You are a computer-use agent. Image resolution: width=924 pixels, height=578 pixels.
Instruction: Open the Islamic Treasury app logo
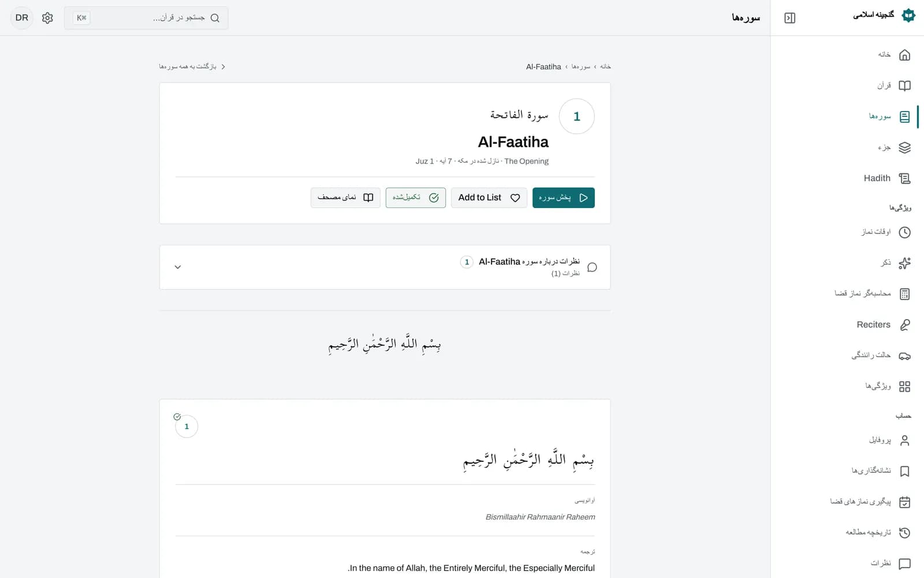tap(908, 15)
